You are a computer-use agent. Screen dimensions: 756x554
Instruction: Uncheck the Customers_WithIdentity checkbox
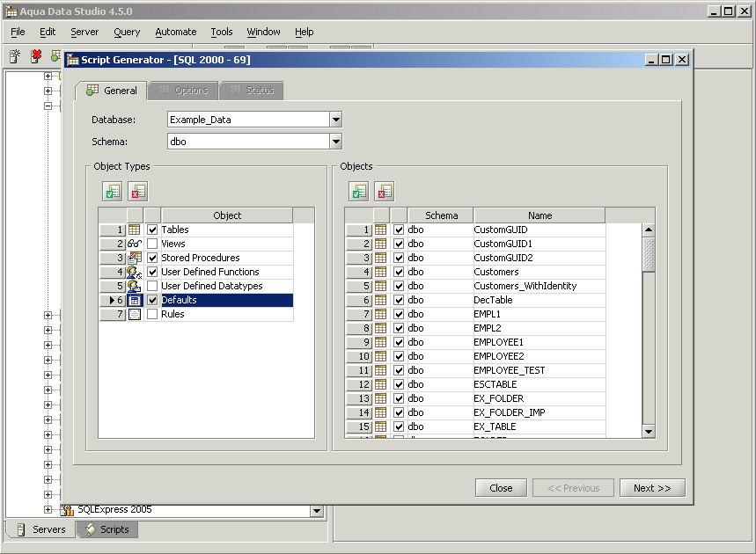tap(399, 286)
